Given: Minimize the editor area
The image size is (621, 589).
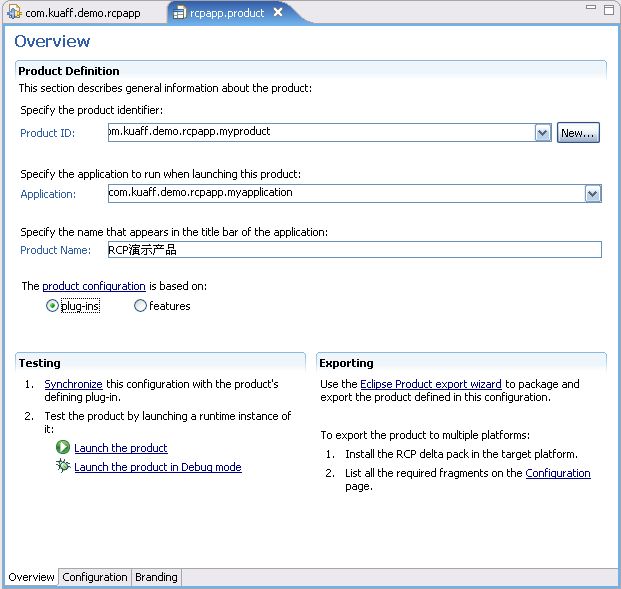Looking at the screenshot, I should (591, 7).
